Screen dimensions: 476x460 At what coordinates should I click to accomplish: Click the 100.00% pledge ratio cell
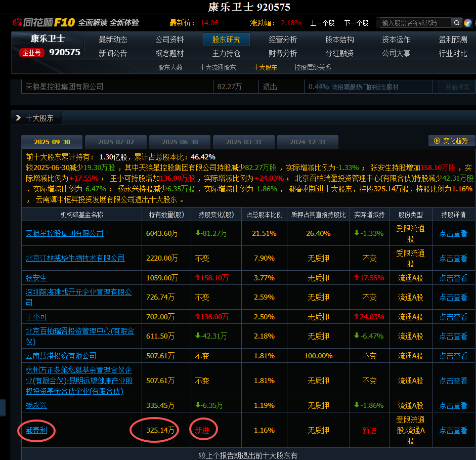(318, 356)
